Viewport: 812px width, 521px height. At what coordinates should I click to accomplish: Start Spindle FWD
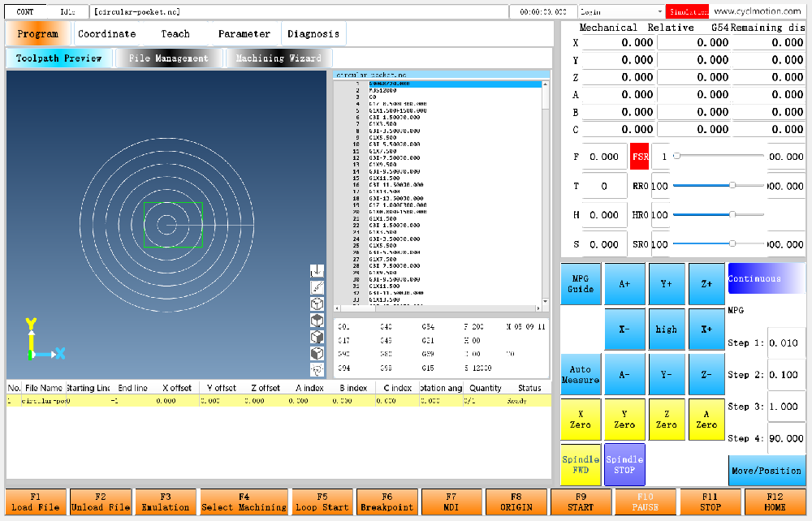click(581, 464)
